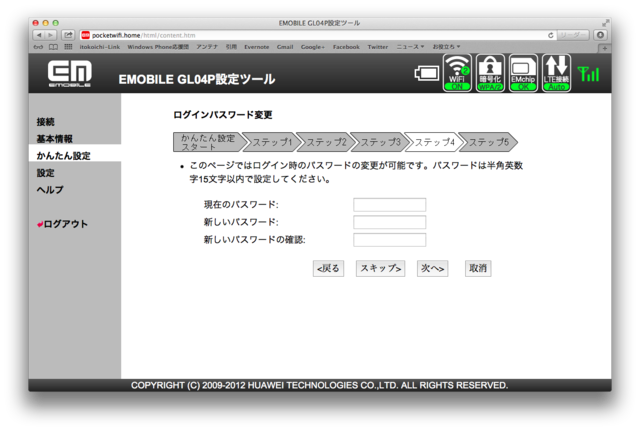Screen dimensions: 640x431
Task: Focus the 現在のパスワード input field
Action: tap(390, 205)
